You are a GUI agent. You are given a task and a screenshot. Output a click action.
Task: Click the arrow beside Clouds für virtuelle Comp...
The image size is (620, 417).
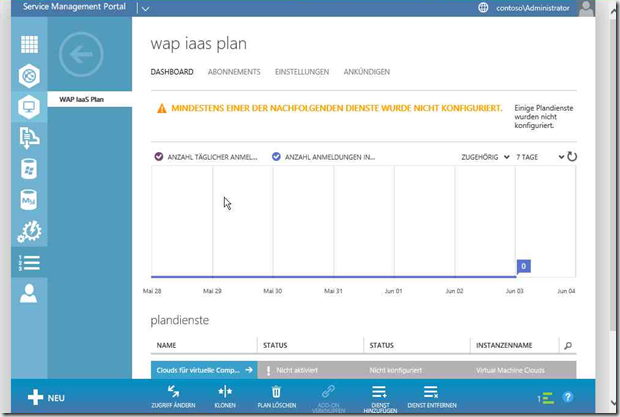(249, 370)
